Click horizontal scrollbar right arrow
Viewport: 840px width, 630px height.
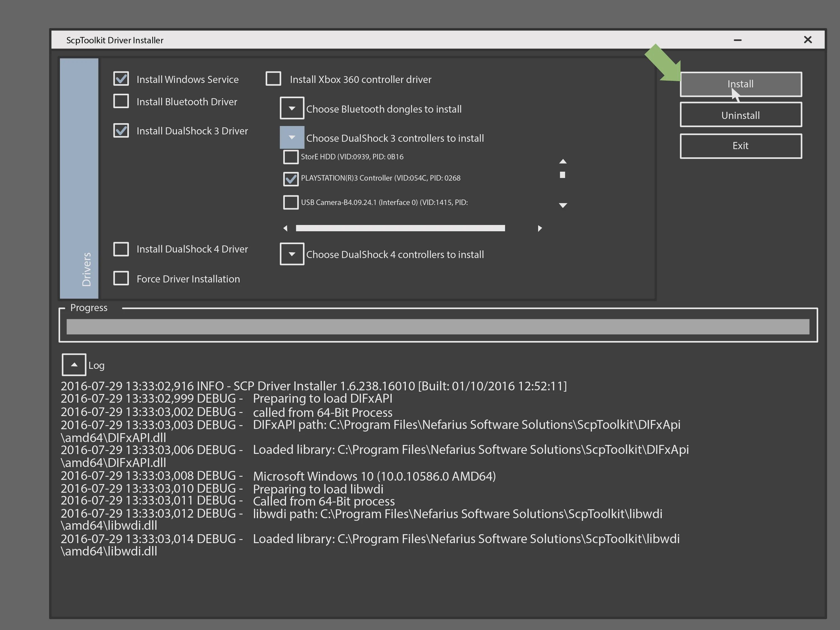click(540, 228)
